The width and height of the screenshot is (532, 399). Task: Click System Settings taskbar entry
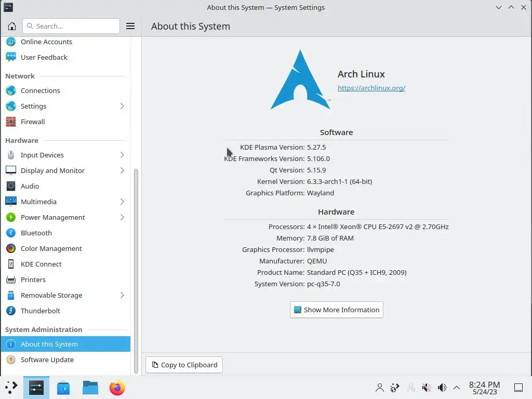pyautogui.click(x=36, y=388)
